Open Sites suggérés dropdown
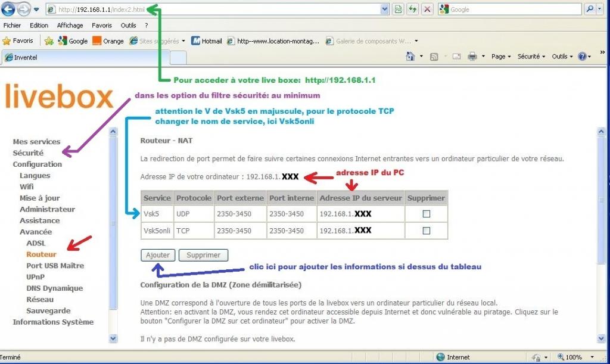This screenshot has height=364, width=610. (157, 41)
